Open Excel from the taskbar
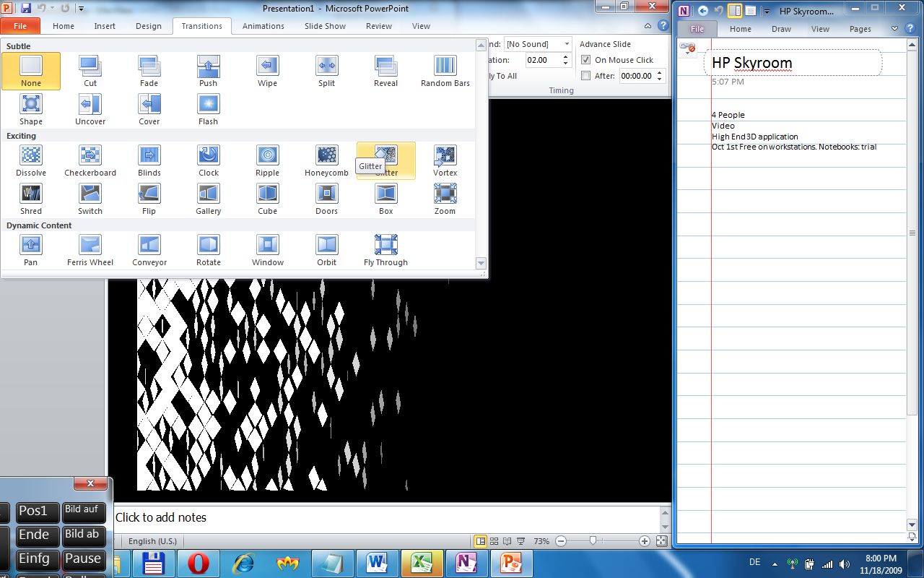Image resolution: width=924 pixels, height=578 pixels. [x=422, y=563]
